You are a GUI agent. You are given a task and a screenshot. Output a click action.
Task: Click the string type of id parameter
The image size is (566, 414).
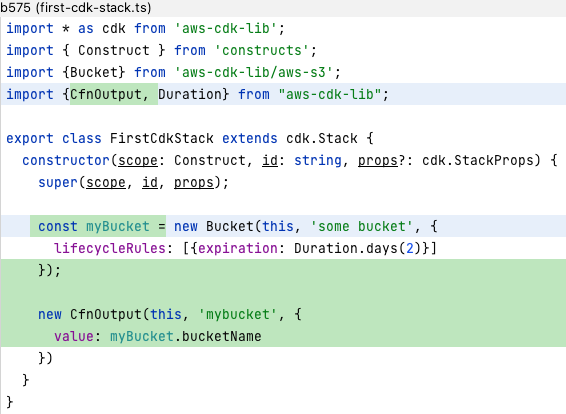(x=318, y=160)
